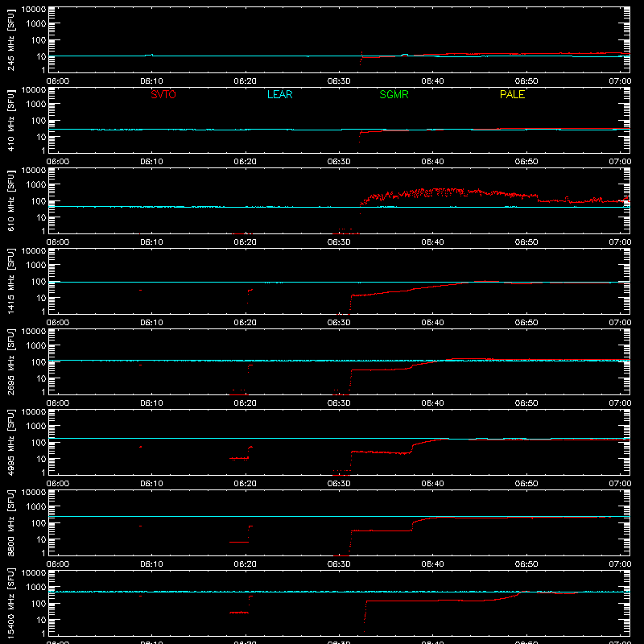Select the 2695 MHz [SFU] axis title

[x=10, y=361]
